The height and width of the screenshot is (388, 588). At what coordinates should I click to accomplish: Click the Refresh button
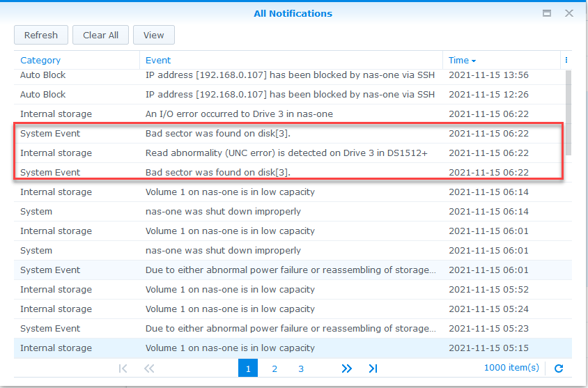click(40, 36)
